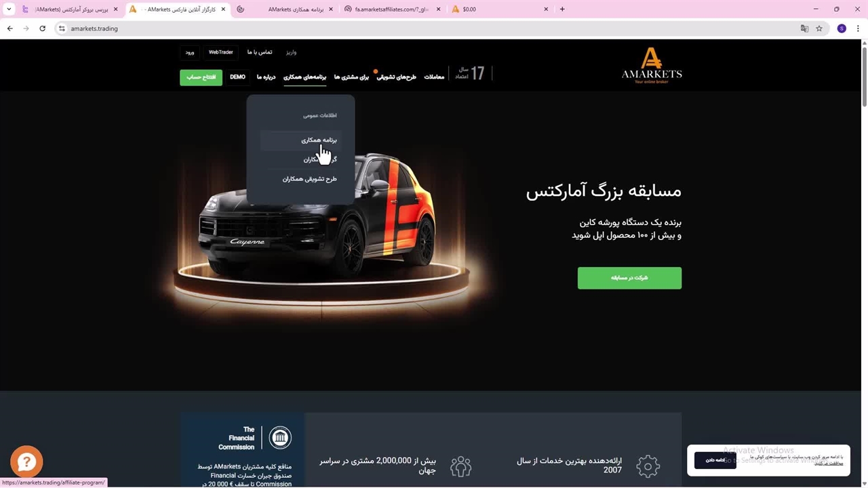Open the tab search dropdown arrow
This screenshot has height=488, width=868.
[x=9, y=9]
